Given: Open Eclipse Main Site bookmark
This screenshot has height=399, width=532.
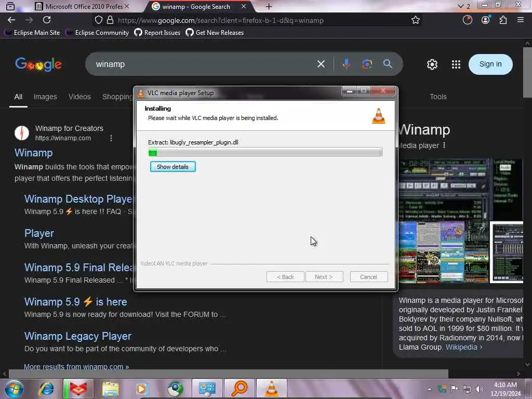Looking at the screenshot, I should 32,33.
